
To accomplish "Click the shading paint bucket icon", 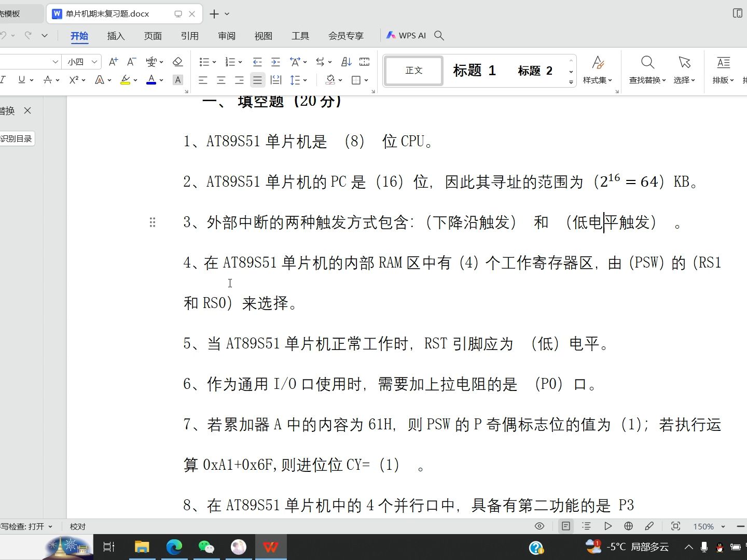I will [330, 80].
